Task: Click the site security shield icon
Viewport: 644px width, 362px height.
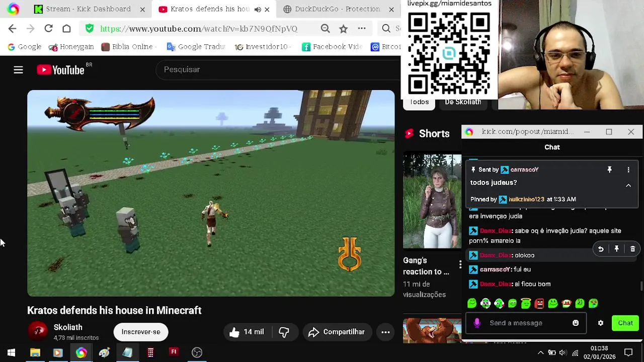Action: click(90, 29)
